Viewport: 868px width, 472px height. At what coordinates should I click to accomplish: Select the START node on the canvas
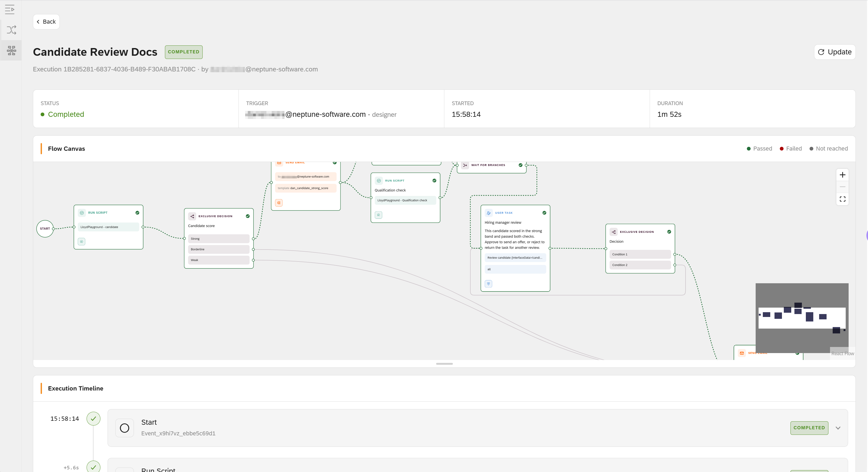coord(45,229)
